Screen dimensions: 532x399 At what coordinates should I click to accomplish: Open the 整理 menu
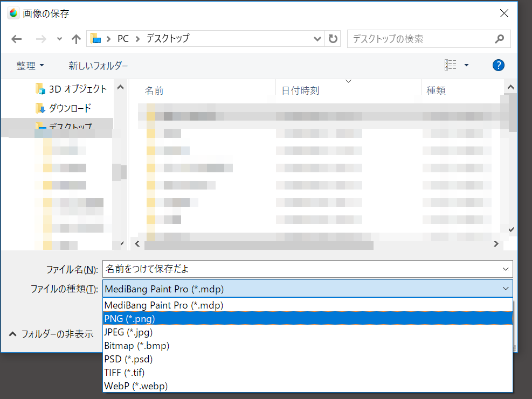click(x=30, y=66)
